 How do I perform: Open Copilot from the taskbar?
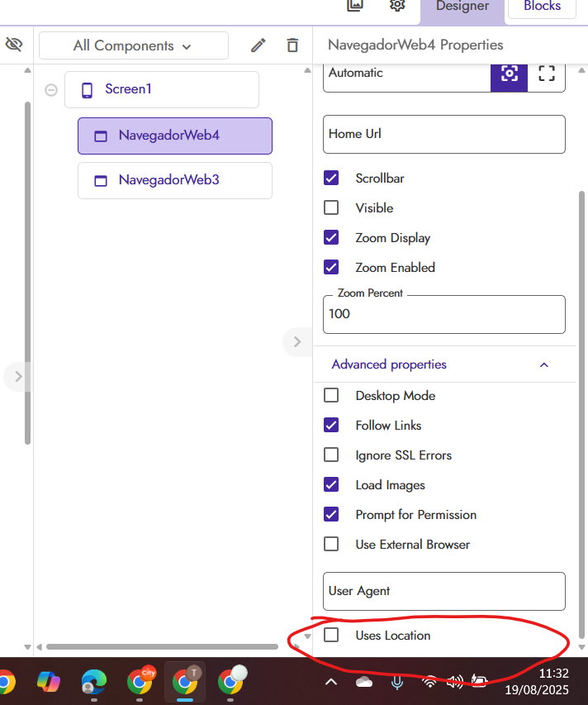(49, 681)
